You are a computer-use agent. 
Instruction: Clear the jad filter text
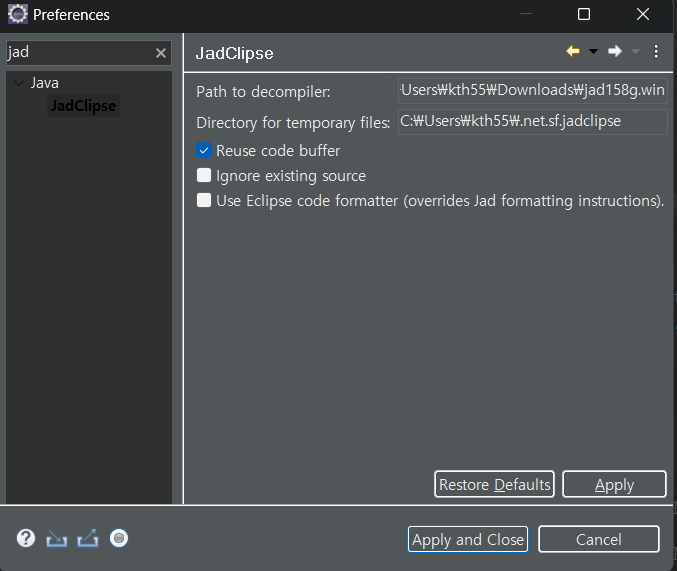pos(161,53)
